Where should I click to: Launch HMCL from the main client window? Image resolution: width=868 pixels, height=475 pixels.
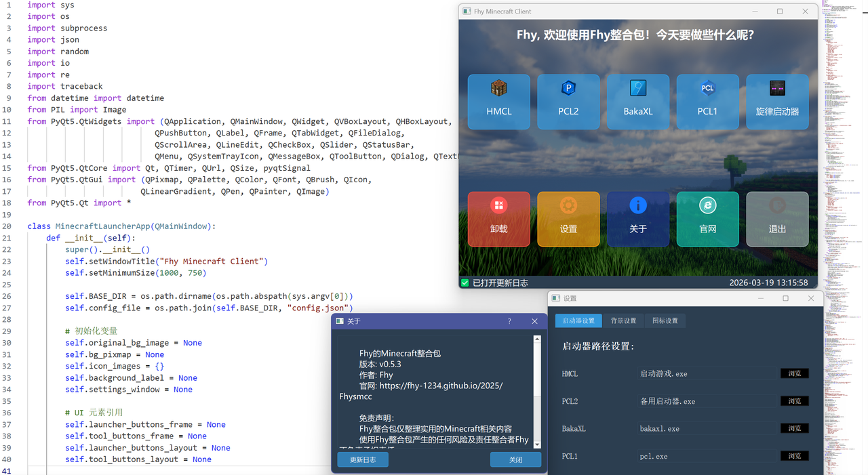[x=498, y=102]
